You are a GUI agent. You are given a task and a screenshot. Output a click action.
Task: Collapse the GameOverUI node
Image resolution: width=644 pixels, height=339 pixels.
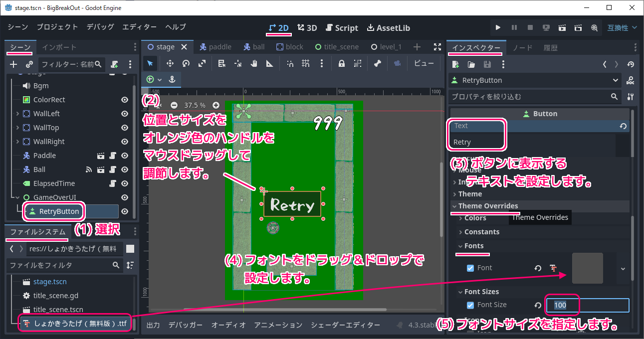[x=17, y=197]
